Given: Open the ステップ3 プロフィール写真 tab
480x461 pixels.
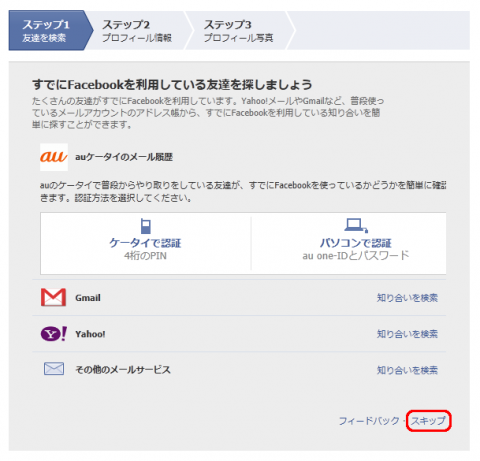Looking at the screenshot, I should coord(239,31).
